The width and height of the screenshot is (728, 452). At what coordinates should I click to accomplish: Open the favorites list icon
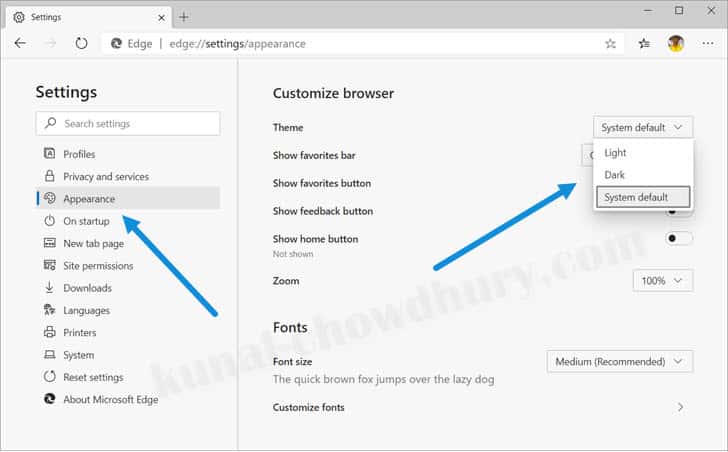(644, 44)
